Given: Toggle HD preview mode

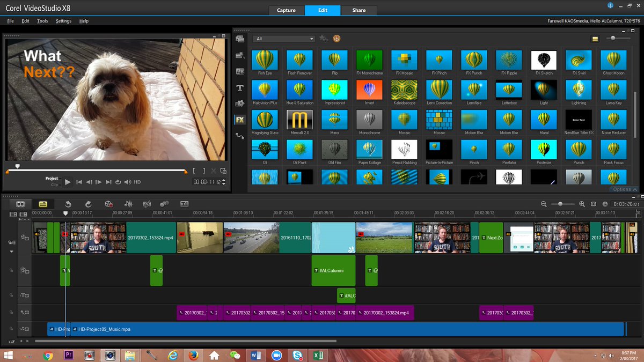Looking at the screenshot, I should point(137,182).
